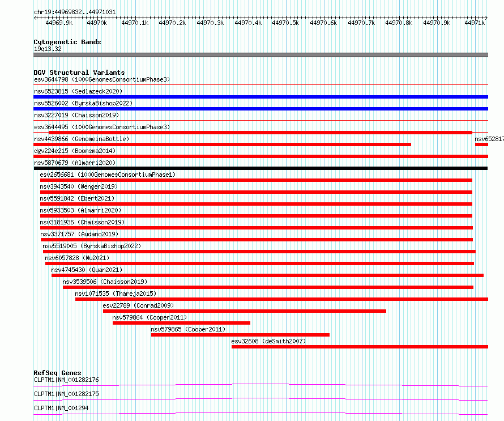Click the red bar under esv22789
This screenshot has height=421, width=504.
click(245, 311)
